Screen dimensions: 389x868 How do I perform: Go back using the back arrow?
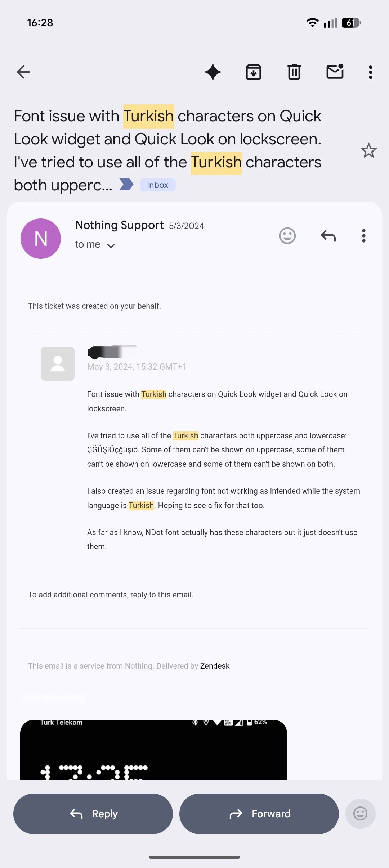pos(23,72)
